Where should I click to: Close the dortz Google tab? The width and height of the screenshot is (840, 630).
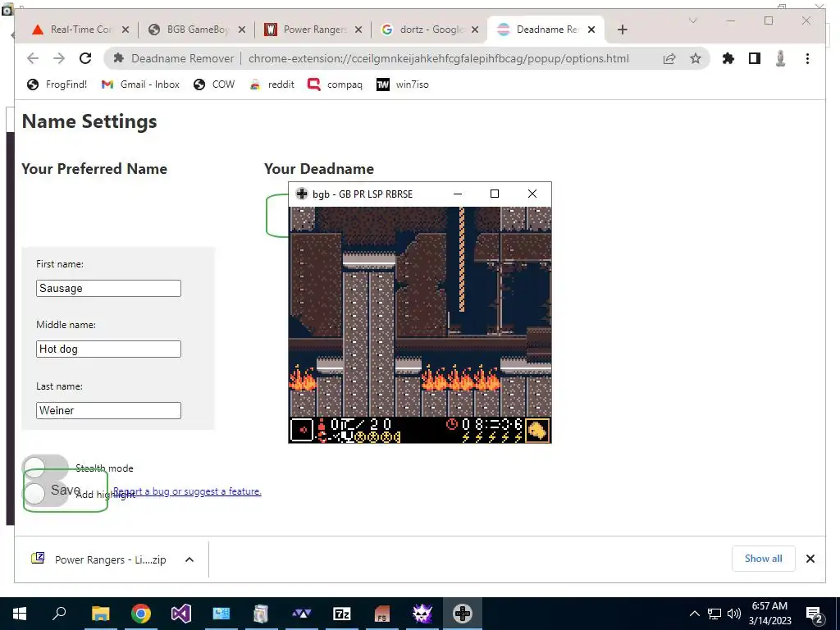[x=475, y=30]
